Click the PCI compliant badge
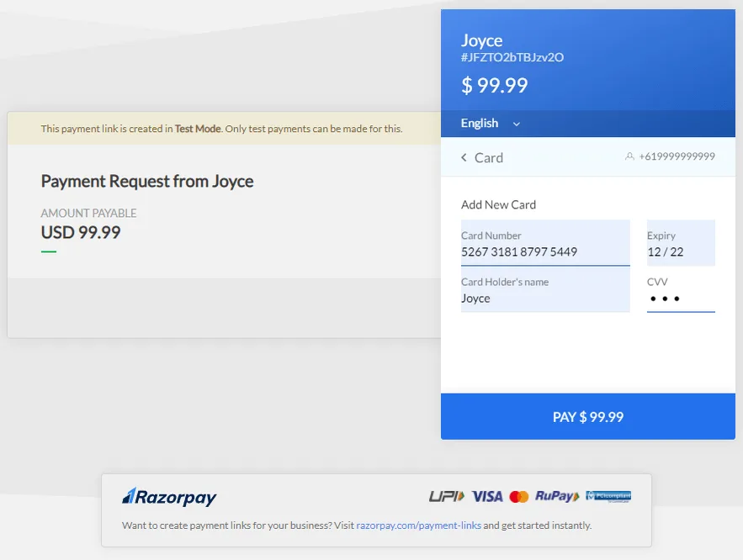Viewport: 743px width, 560px height. (x=608, y=496)
